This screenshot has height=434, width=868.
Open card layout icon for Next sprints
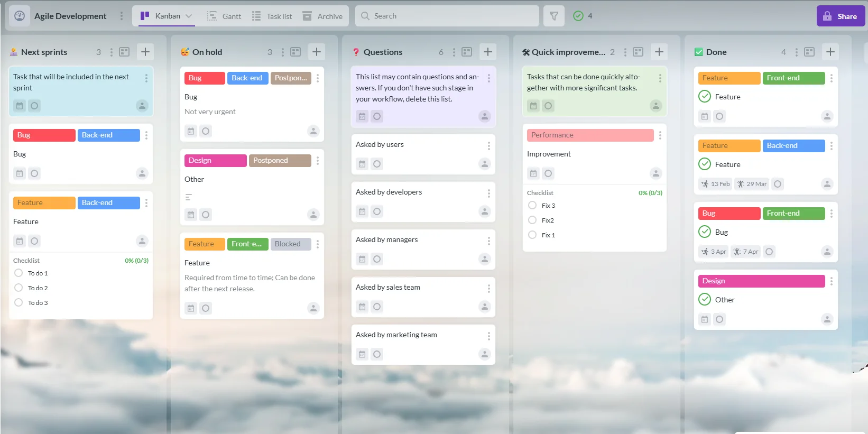pos(124,52)
